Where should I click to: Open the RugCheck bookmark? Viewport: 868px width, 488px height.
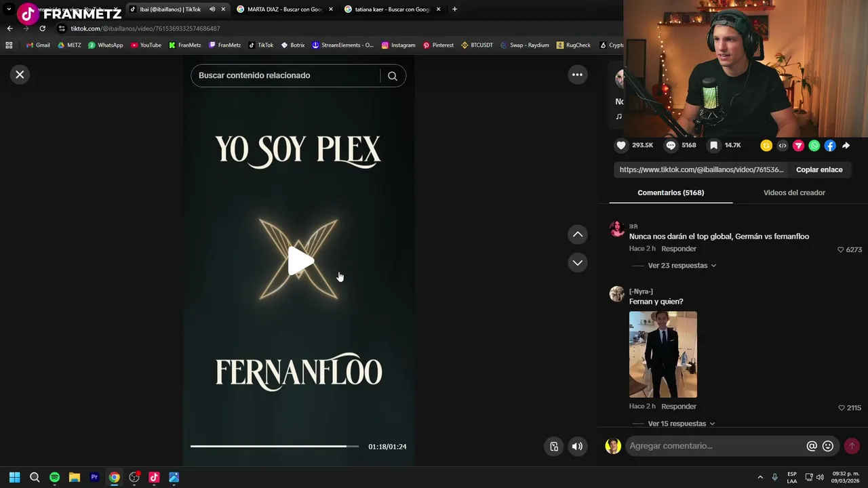click(574, 45)
